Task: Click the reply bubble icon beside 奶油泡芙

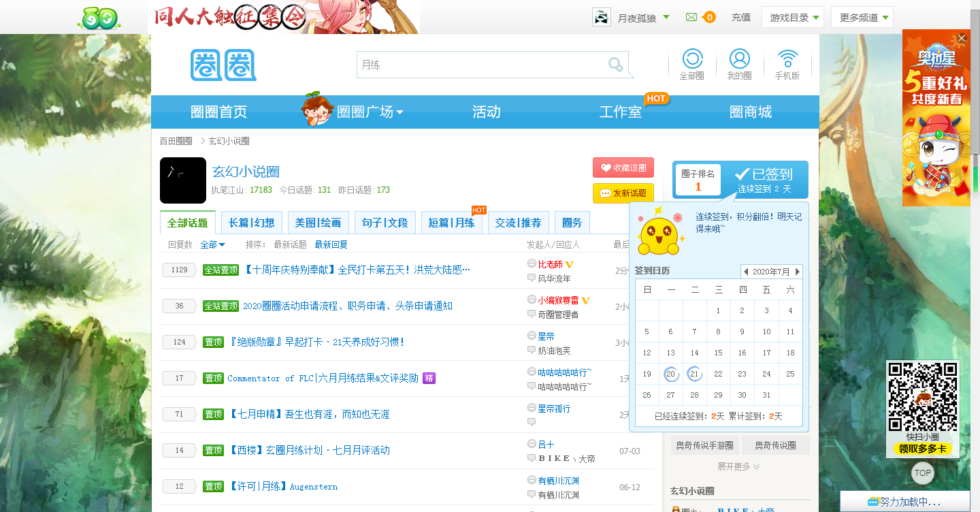Action: point(532,350)
